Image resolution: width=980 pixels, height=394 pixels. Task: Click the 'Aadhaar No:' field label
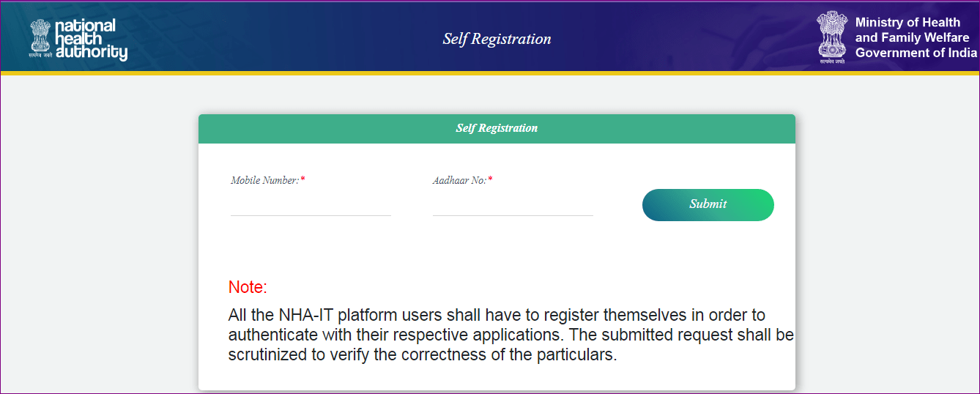[459, 180]
